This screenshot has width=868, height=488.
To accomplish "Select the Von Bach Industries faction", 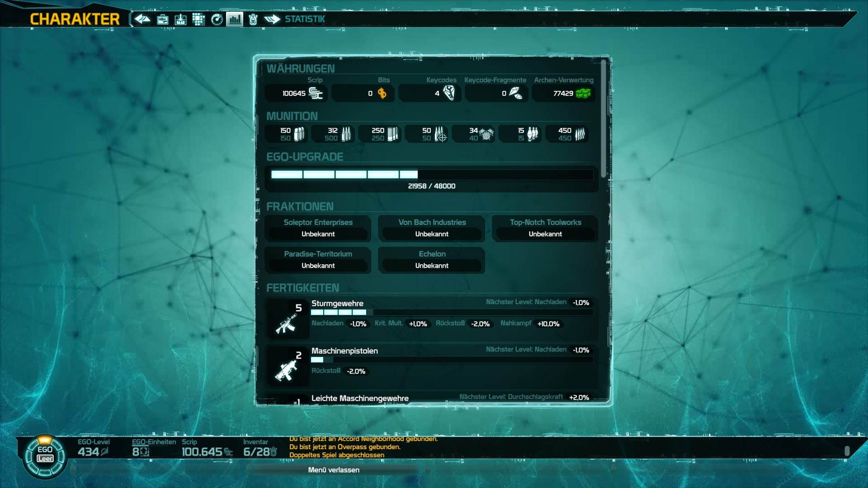I will point(432,228).
